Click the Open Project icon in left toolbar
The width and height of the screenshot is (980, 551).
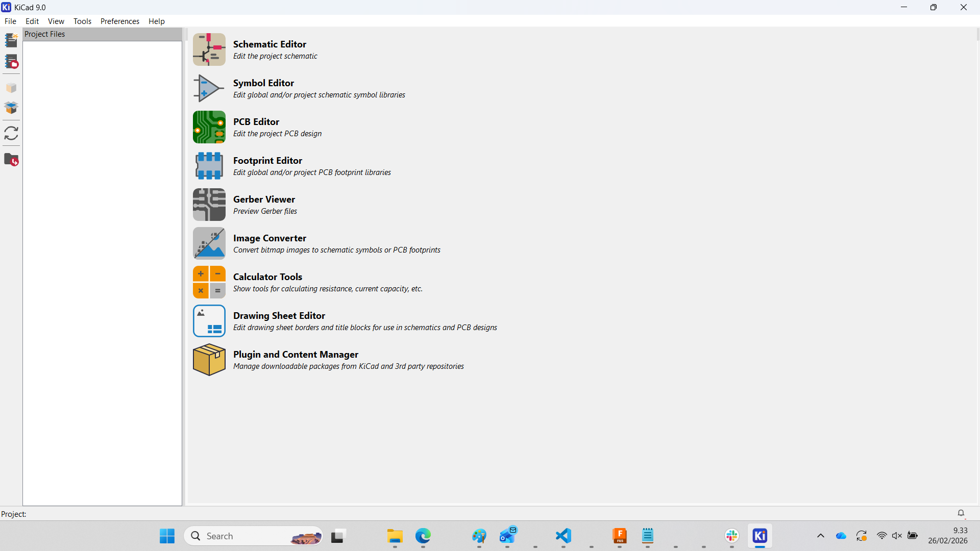pos(11,62)
